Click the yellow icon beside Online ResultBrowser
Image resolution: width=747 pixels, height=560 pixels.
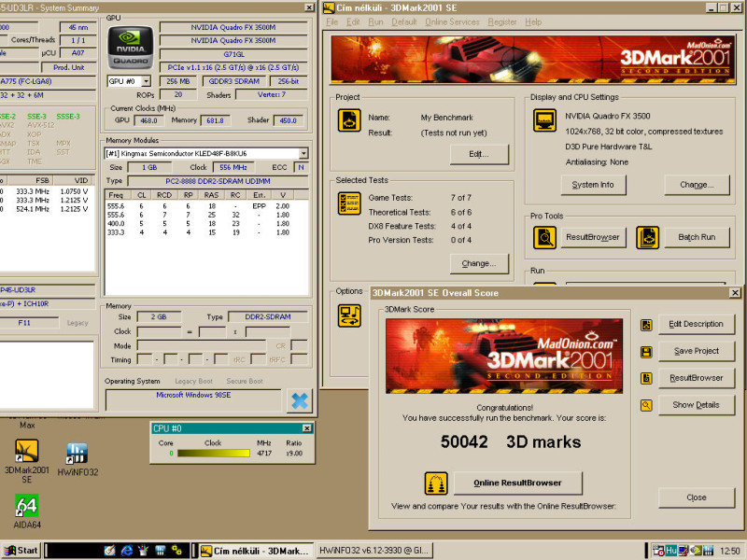(434, 483)
